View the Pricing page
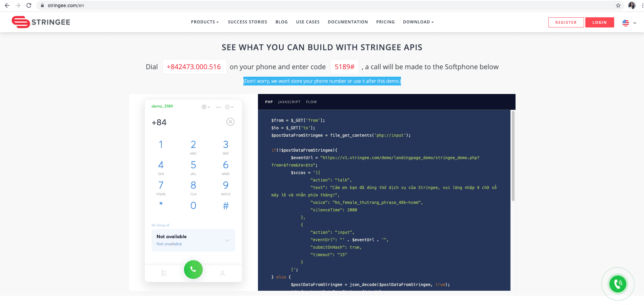Screen dimensions: 644x305 (x=385, y=22)
